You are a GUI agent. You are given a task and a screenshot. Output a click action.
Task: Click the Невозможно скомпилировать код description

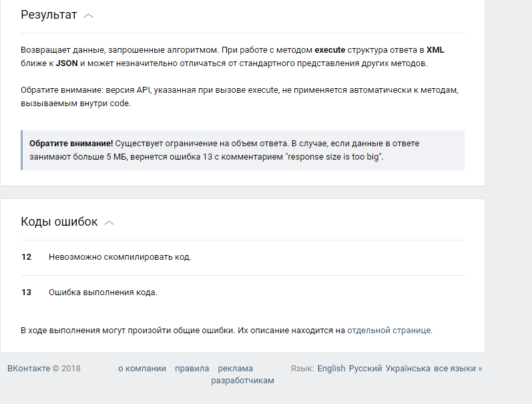[x=120, y=257]
